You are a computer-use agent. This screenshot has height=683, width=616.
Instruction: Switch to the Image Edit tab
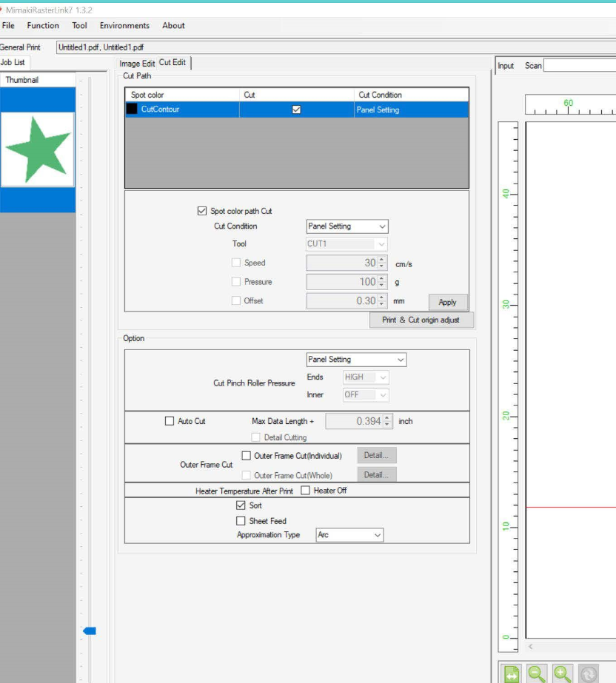[x=137, y=64]
